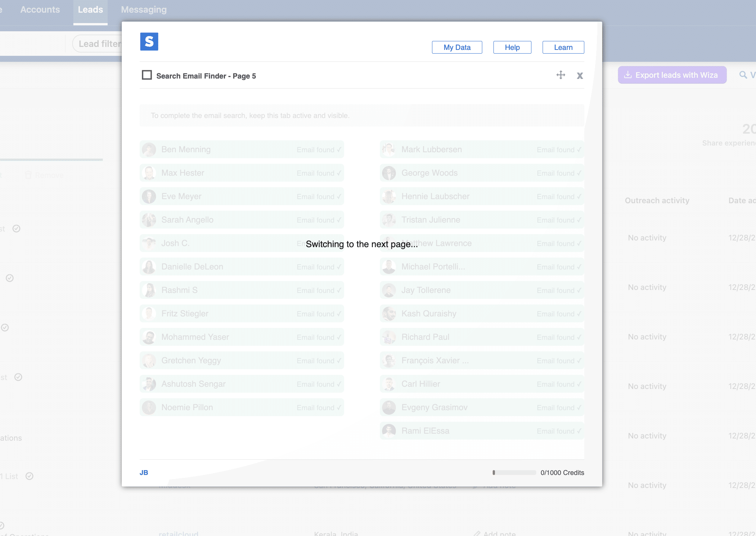Click the 0/1000 Credits progress bar
Screen dimensions: 756x536
click(514, 472)
